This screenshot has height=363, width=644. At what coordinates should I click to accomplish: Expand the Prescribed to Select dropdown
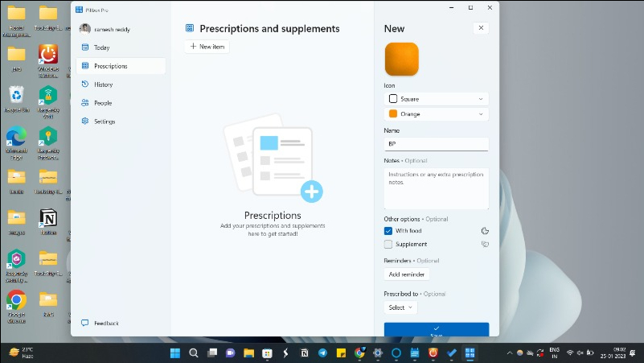[x=400, y=307]
